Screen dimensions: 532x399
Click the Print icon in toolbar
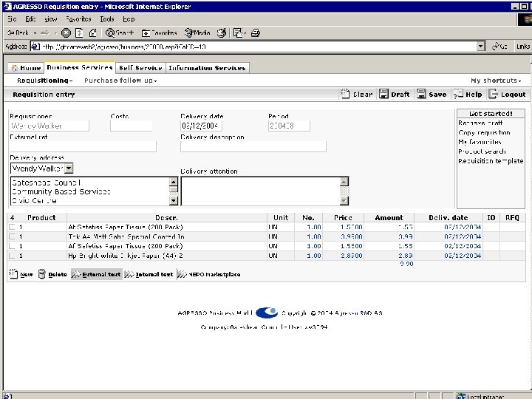click(256, 33)
